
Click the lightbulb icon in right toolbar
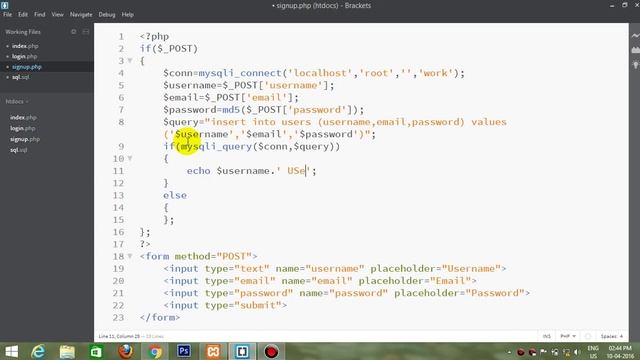[x=635, y=65]
